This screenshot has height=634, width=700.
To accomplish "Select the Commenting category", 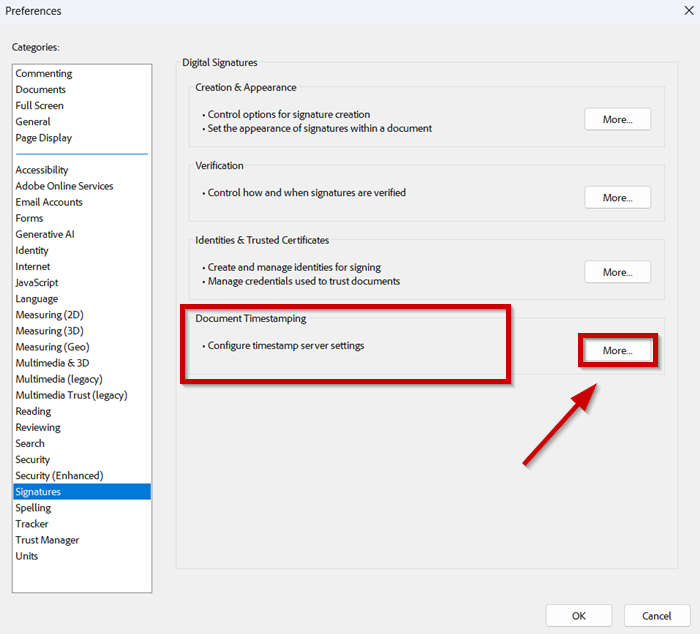I will [44, 74].
